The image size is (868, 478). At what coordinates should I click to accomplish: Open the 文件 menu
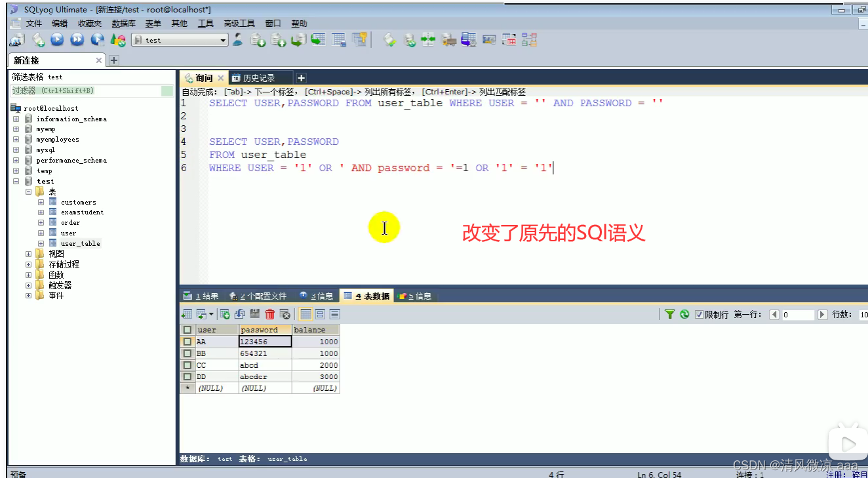point(34,24)
